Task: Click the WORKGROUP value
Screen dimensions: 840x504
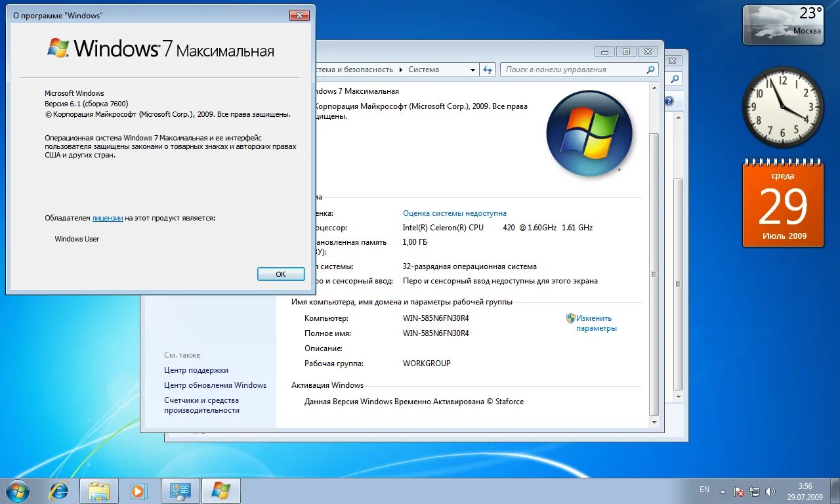Action: tap(427, 364)
